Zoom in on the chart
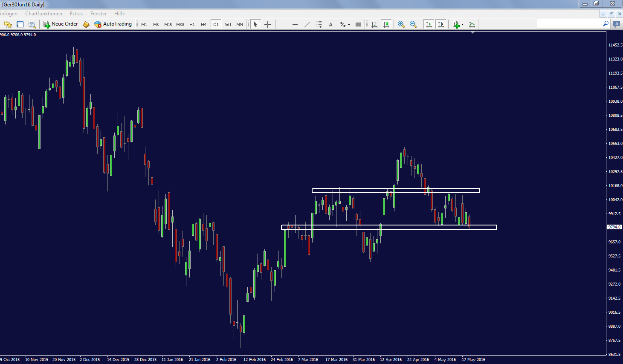Image resolution: width=623 pixels, height=364 pixels. click(x=401, y=24)
